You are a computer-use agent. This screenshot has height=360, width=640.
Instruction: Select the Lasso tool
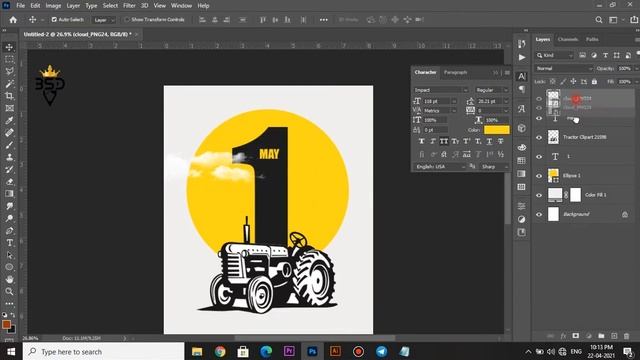[x=9, y=71]
